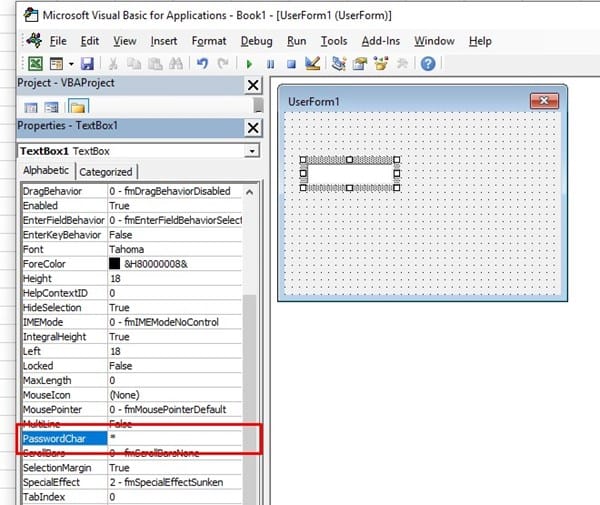
Task: Select the Height property value 18
Action: (x=175, y=278)
